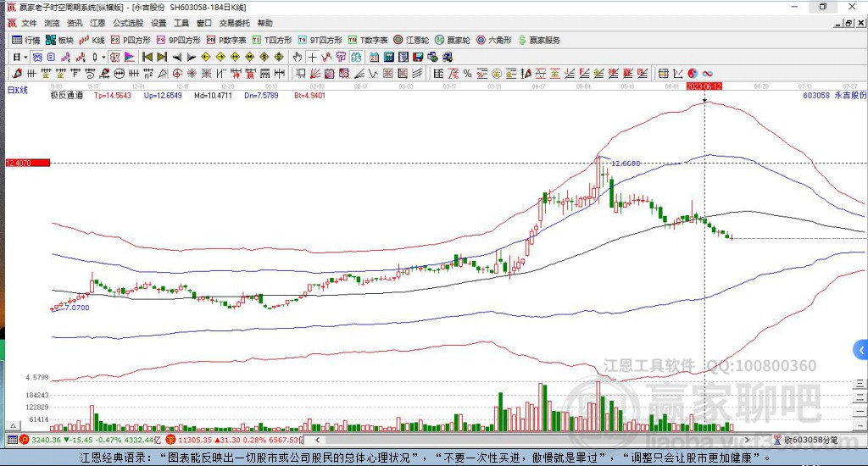Click the 板块 sector toolbar button
Screen dimensions: 868x466
[x=59, y=40]
